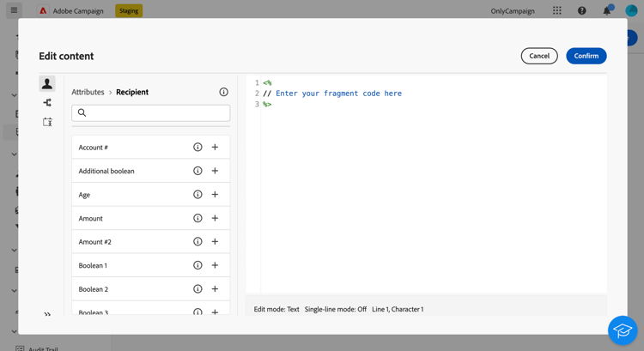Show info for Additional boolean attribute
The image size is (644, 351).
coord(197,171)
